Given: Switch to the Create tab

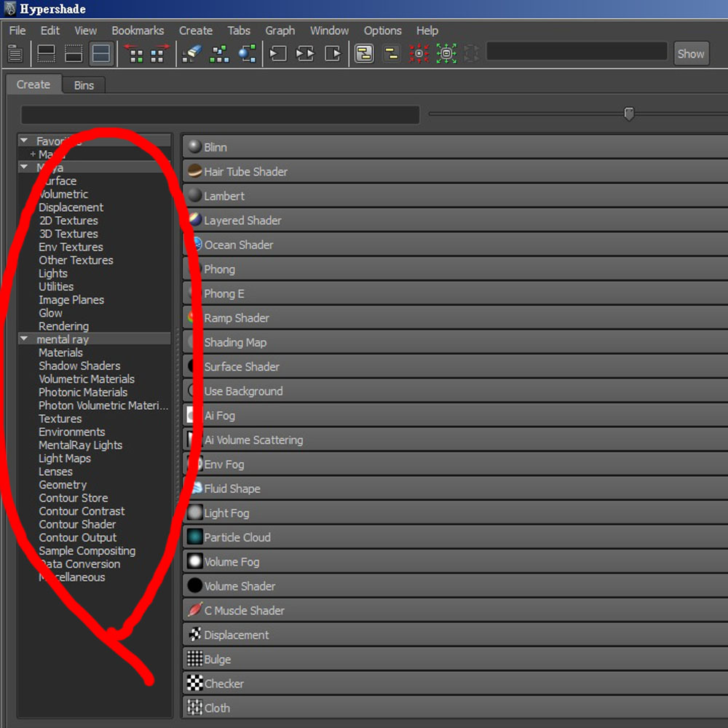Looking at the screenshot, I should (x=33, y=84).
